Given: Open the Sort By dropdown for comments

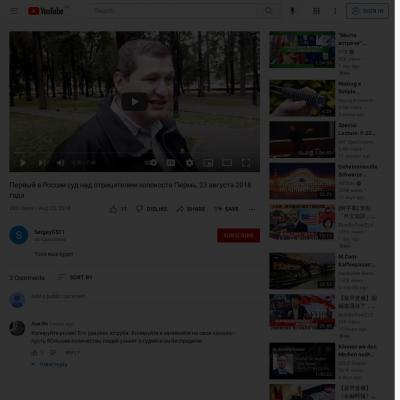Looking at the screenshot, I should point(74,277).
